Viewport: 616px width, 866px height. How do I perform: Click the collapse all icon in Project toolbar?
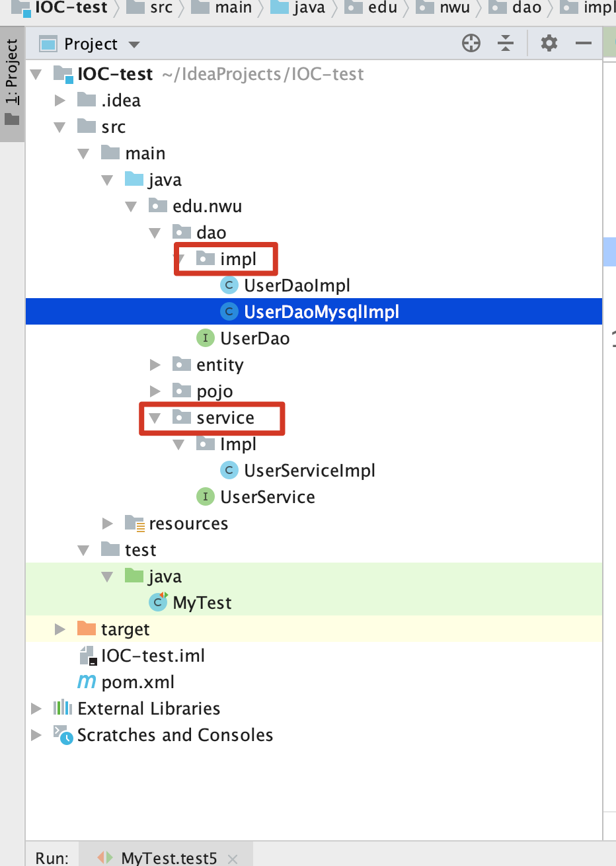pyautogui.click(x=506, y=44)
